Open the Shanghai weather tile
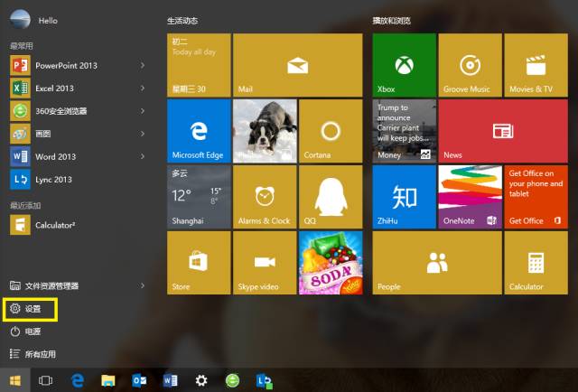This screenshot has width=578, height=392. coord(199,197)
